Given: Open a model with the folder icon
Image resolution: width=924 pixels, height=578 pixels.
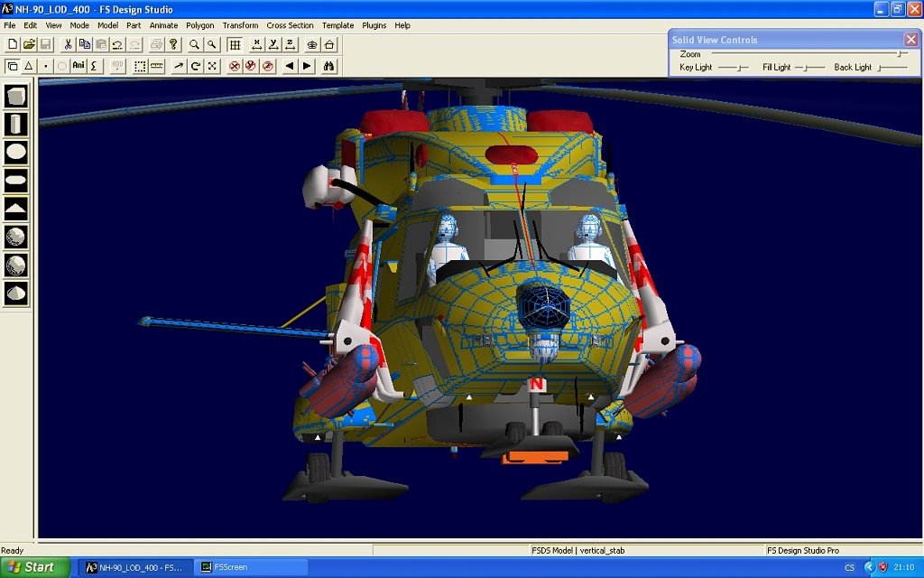Looking at the screenshot, I should click(x=29, y=44).
